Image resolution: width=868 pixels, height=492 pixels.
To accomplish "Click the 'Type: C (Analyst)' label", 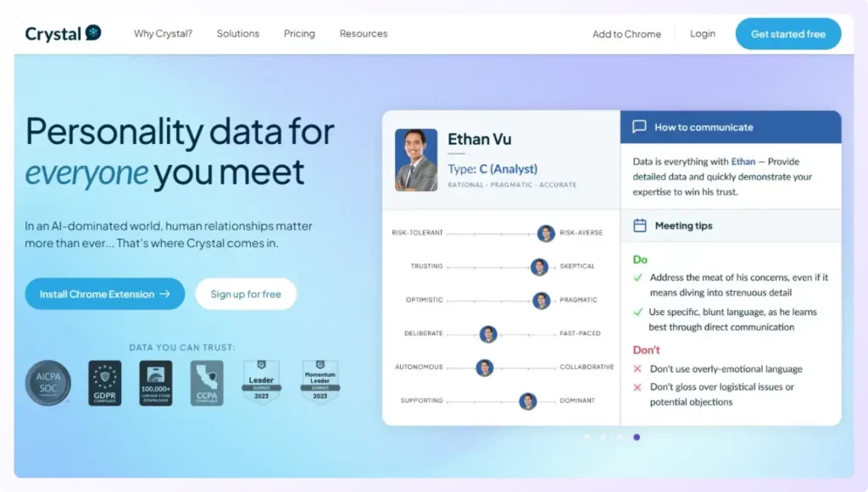I will coord(492,169).
